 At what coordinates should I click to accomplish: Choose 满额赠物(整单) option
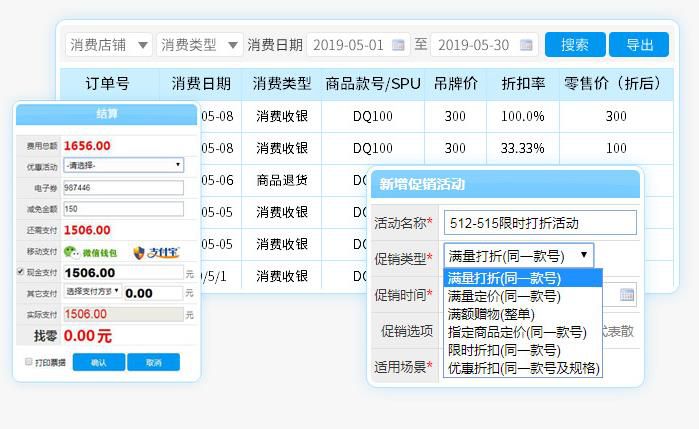pyautogui.click(x=523, y=314)
